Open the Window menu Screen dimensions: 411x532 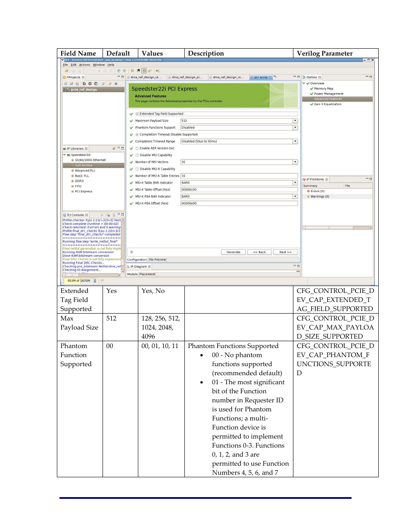(x=99, y=65)
